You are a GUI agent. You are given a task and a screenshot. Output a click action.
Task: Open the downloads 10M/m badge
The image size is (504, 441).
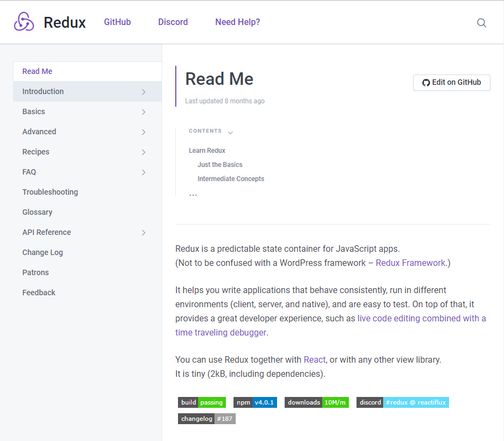pos(317,402)
